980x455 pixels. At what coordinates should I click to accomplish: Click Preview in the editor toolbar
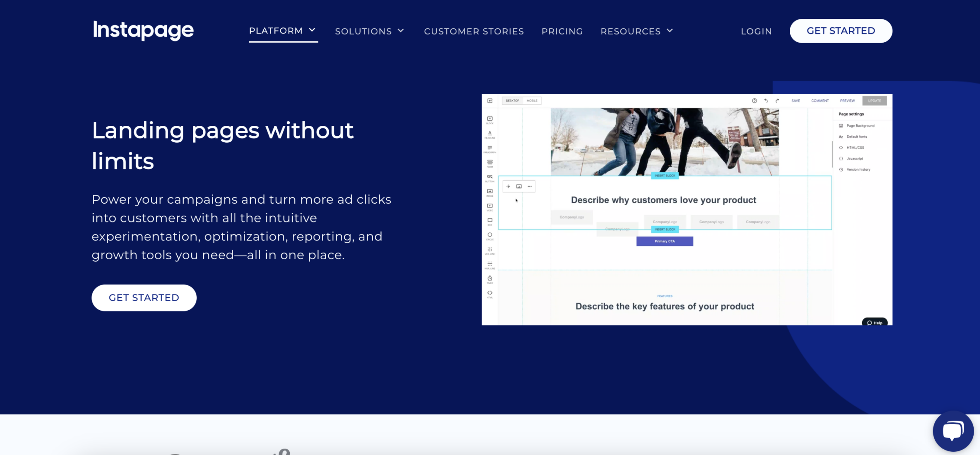tap(847, 100)
